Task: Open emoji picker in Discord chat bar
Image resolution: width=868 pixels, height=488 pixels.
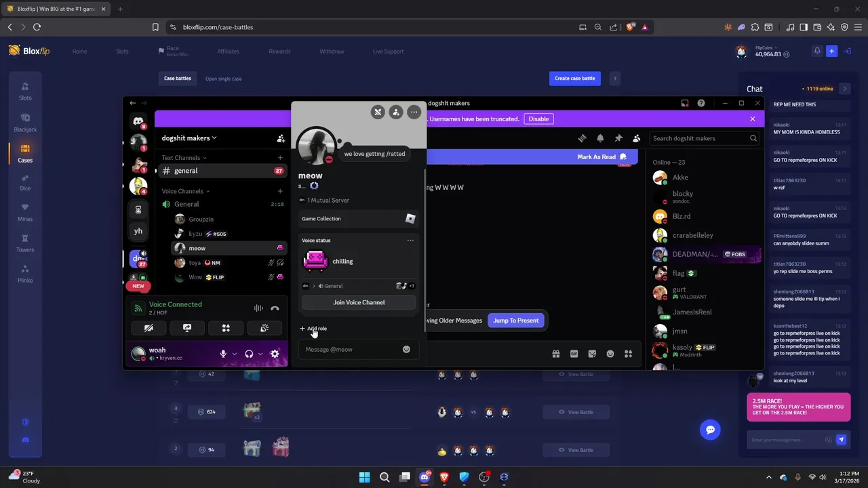Action: 610,354
